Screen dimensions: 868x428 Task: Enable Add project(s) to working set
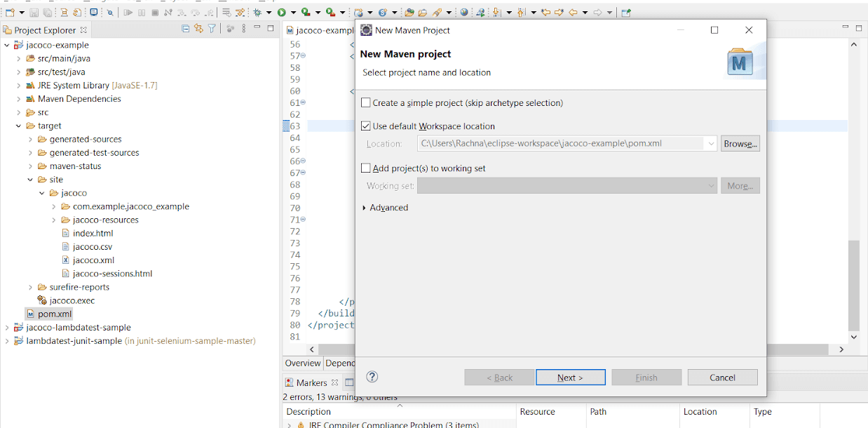(365, 168)
